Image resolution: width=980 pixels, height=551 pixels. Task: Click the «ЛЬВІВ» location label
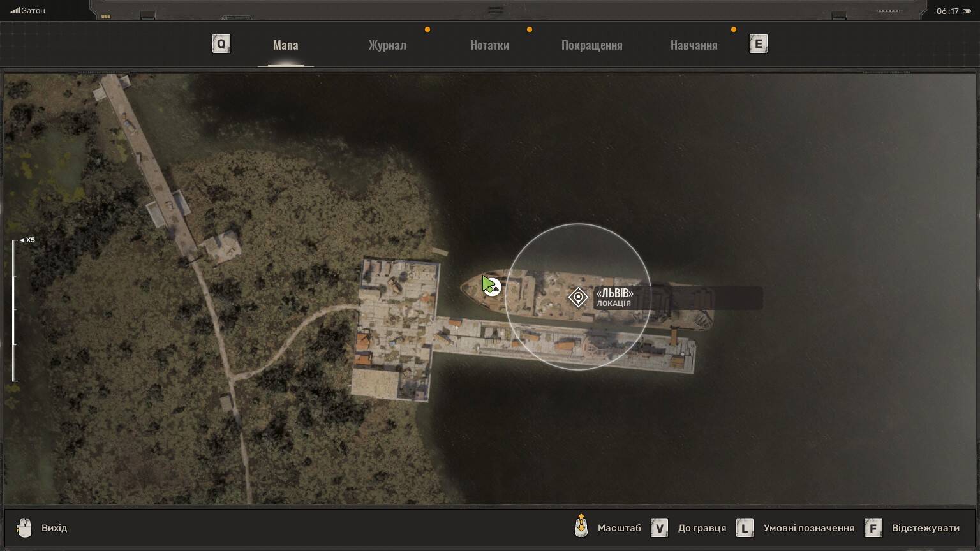614,293
